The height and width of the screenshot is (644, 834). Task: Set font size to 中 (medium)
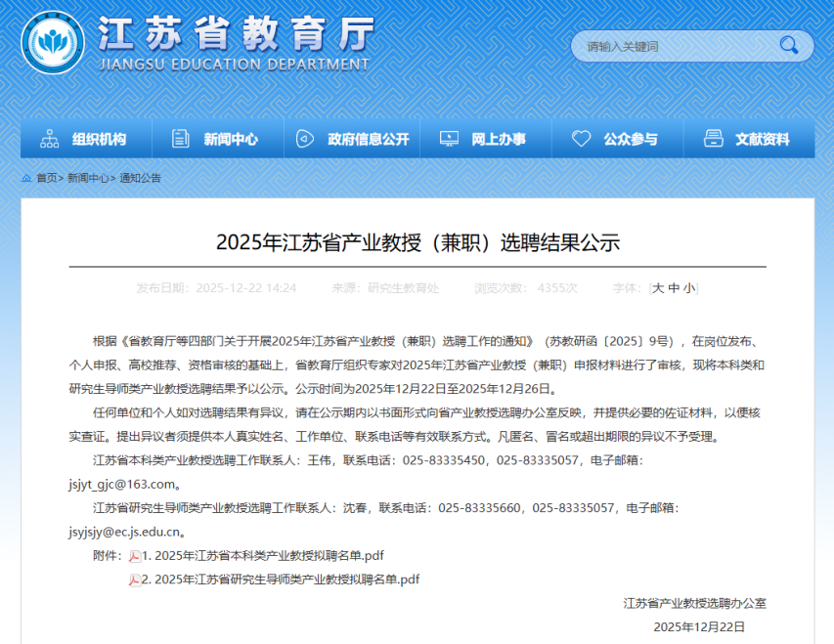point(674,288)
